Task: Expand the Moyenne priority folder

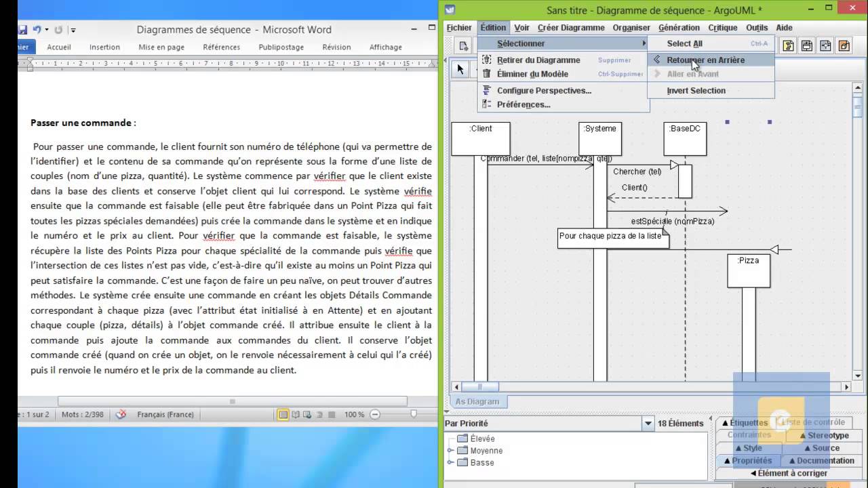Action: pos(450,451)
